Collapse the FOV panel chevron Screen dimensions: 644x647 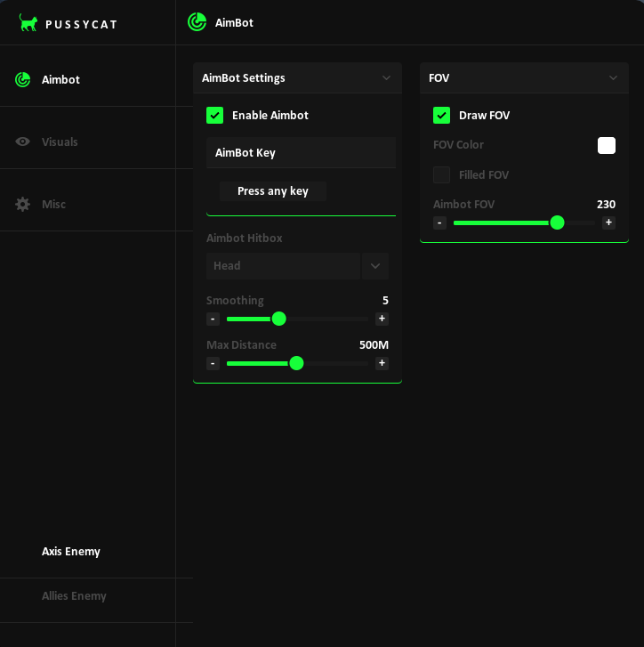(613, 77)
